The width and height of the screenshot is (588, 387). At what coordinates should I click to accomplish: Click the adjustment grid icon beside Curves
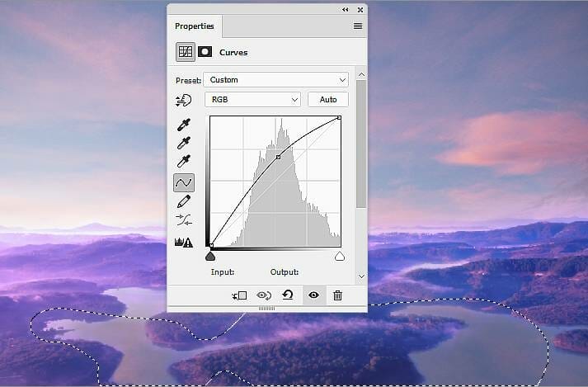(x=186, y=52)
